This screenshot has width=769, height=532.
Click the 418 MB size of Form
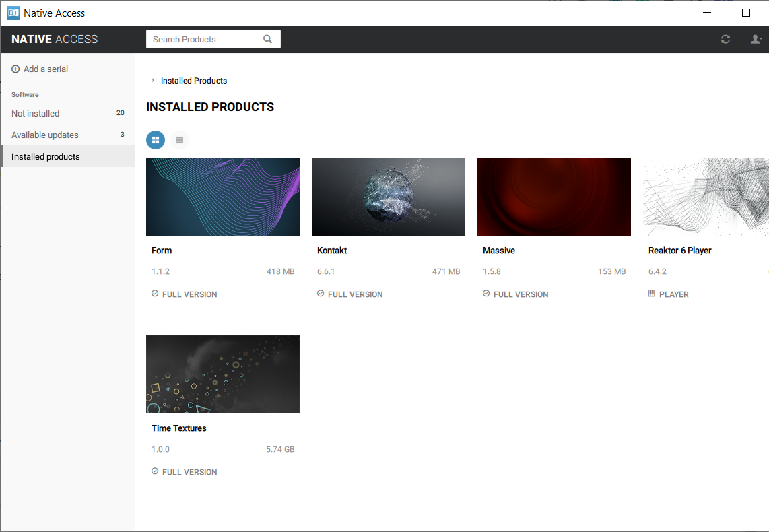click(x=281, y=271)
